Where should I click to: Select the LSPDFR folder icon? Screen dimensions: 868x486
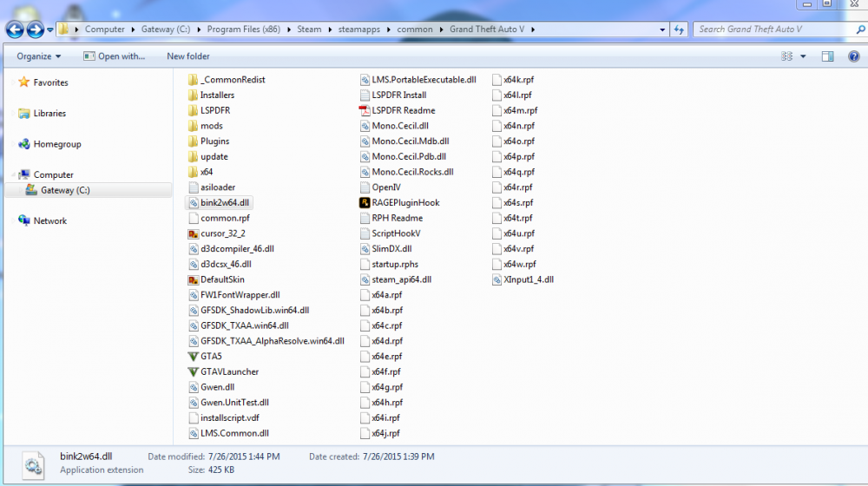pyautogui.click(x=193, y=111)
